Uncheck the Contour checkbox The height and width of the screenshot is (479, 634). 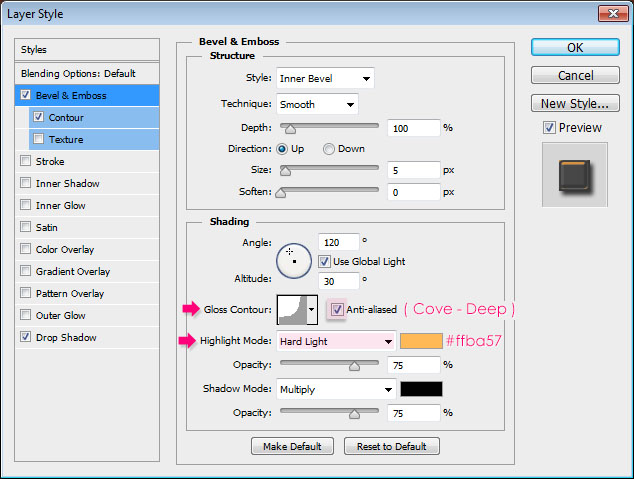38,117
